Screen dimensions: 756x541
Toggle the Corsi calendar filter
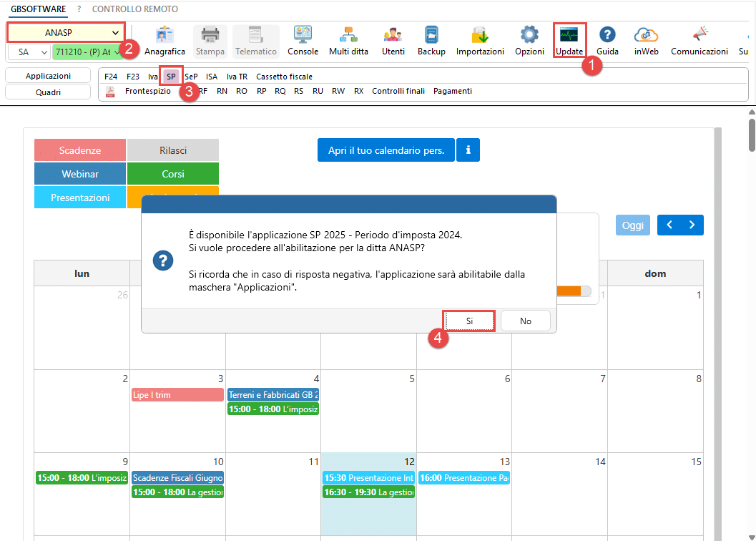pos(172,174)
